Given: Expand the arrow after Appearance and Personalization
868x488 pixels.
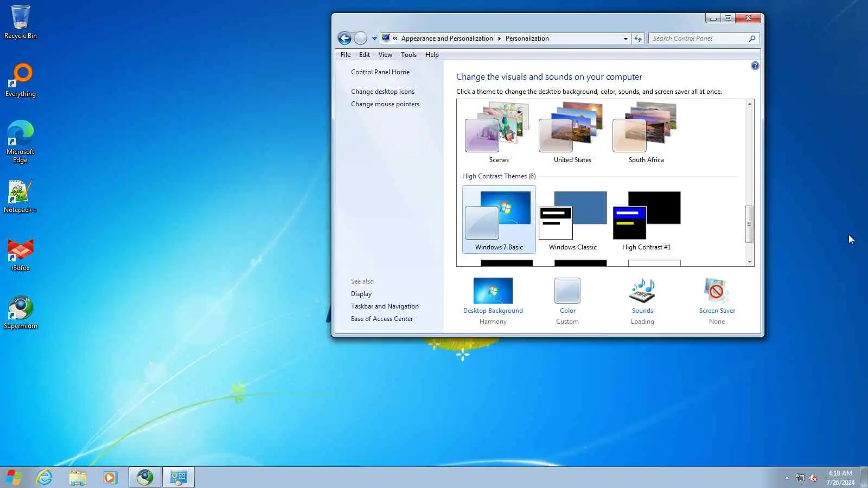Looking at the screenshot, I should (499, 38).
